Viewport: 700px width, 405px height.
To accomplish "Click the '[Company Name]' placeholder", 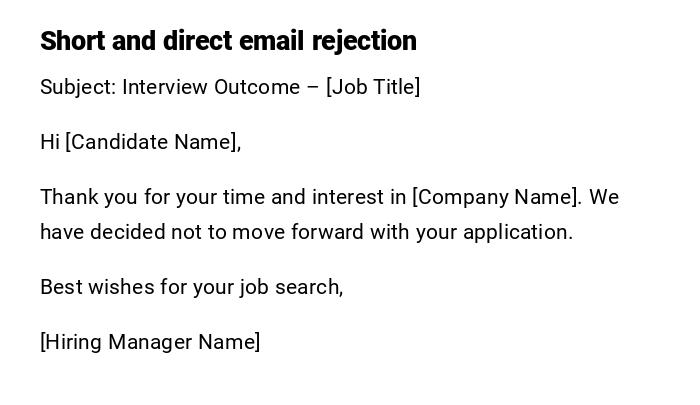I will coord(495,197).
